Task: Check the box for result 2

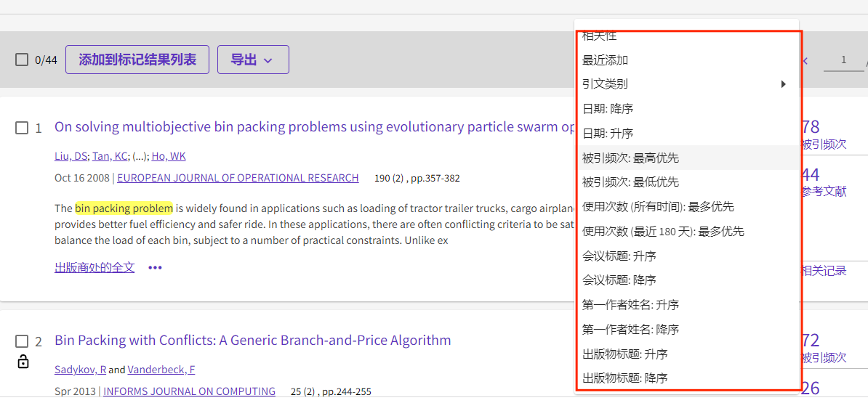Action: (x=22, y=341)
